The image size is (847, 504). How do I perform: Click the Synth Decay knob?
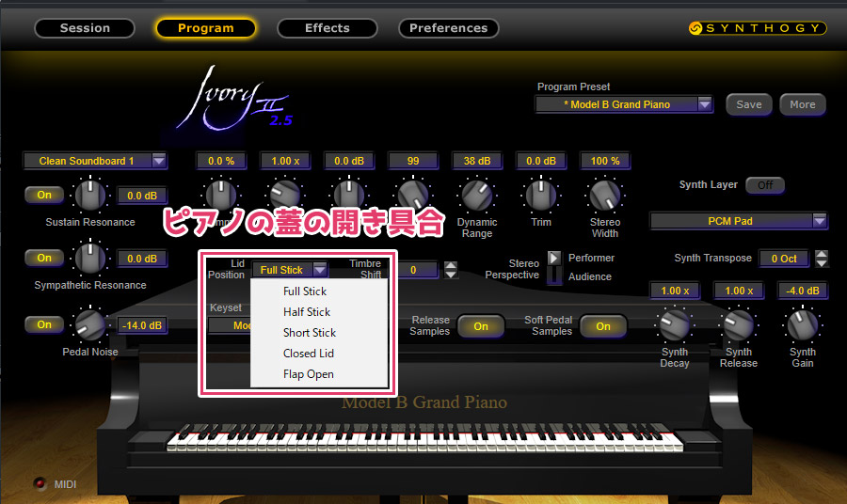coord(675,324)
